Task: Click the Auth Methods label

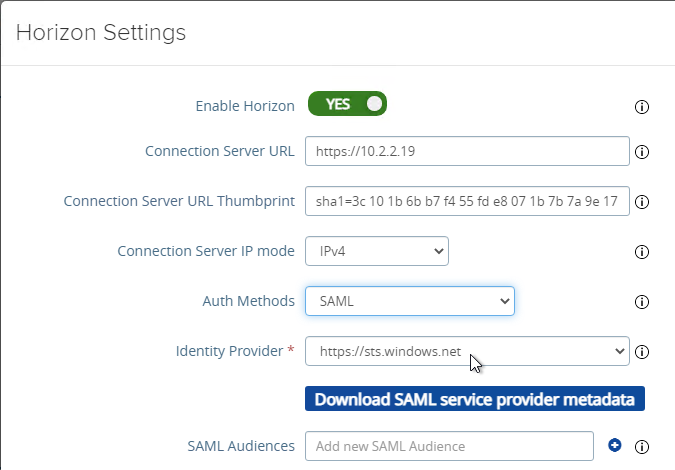Action: pyautogui.click(x=248, y=301)
